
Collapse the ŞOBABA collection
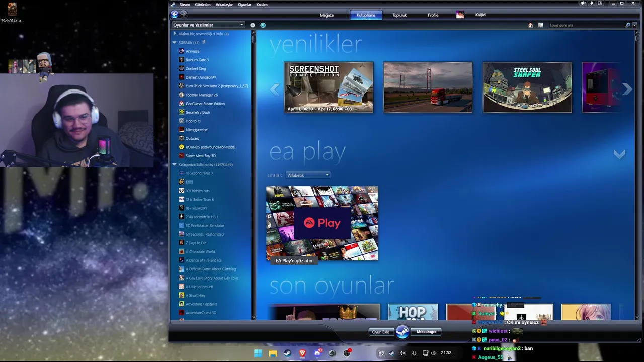(174, 43)
